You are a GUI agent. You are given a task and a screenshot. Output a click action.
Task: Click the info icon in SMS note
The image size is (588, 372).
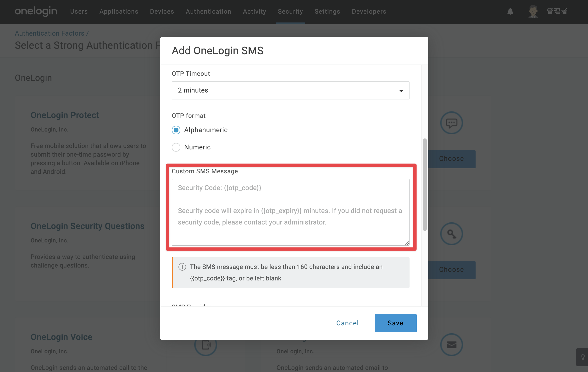coord(182,267)
